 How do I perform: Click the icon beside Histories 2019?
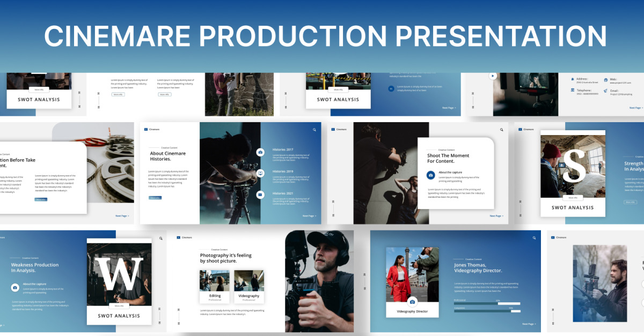[x=260, y=173]
